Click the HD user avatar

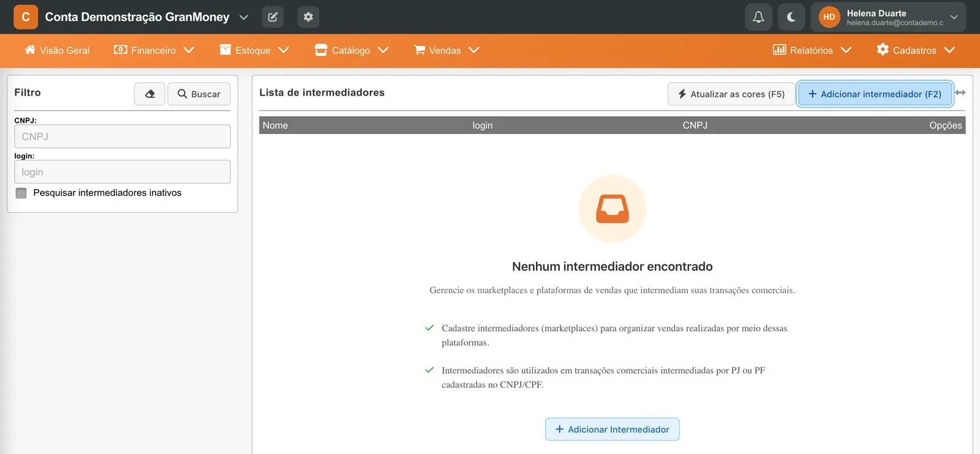[829, 17]
